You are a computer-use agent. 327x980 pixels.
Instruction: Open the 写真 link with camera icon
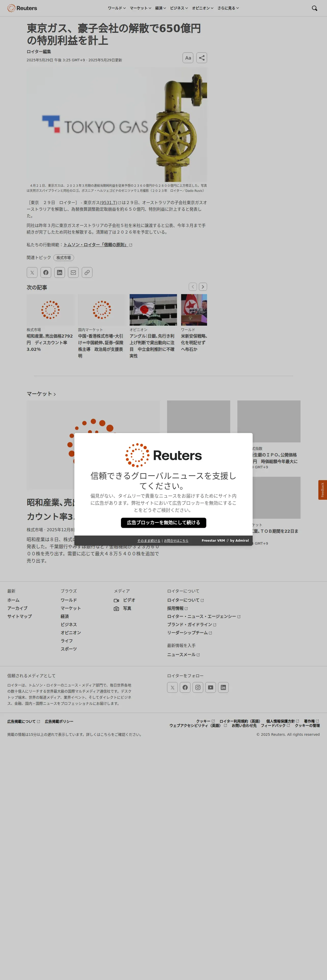pos(122,609)
